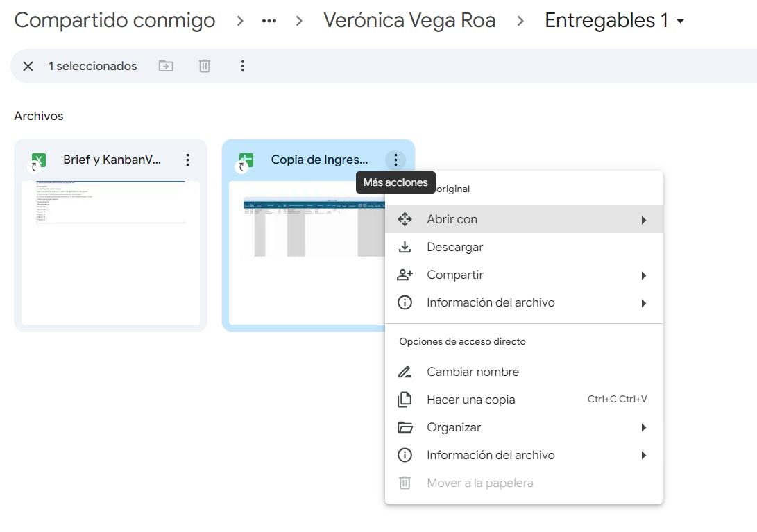Expand the Compartir submenu arrow
This screenshot has width=757, height=532.
pyautogui.click(x=644, y=275)
